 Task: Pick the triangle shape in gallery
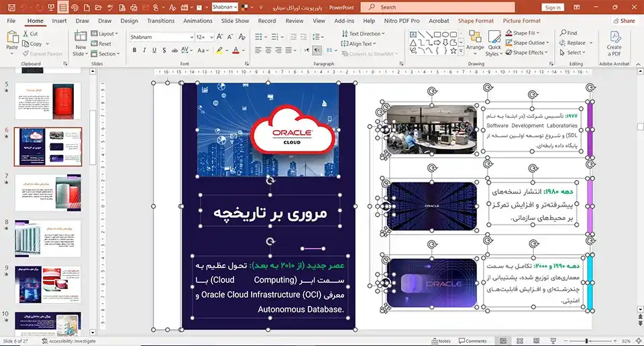click(413, 43)
